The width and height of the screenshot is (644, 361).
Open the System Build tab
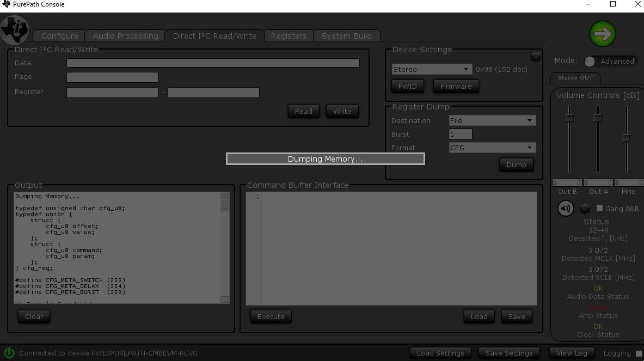point(347,36)
